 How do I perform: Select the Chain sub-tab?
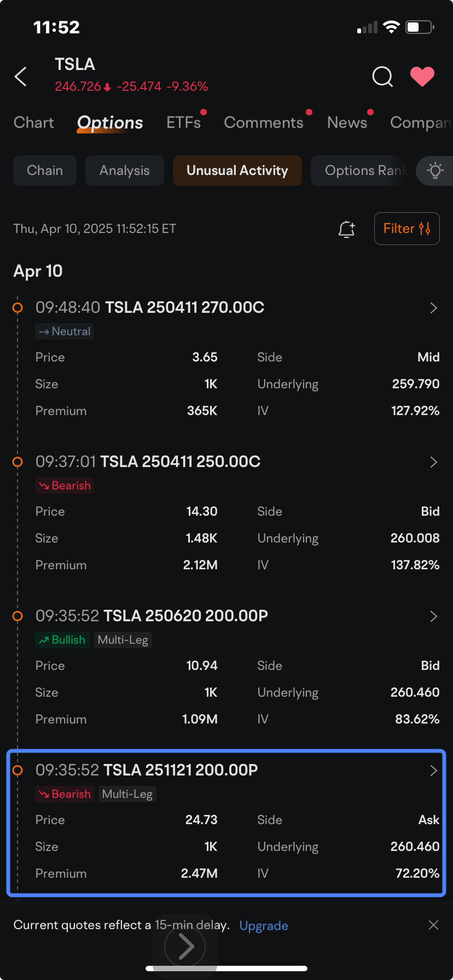tap(45, 171)
